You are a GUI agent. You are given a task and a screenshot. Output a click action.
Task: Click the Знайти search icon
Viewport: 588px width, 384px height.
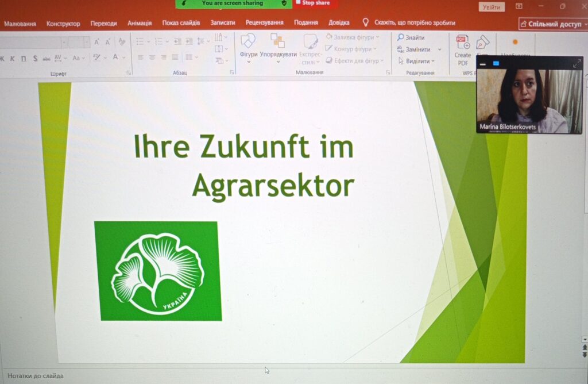click(401, 37)
